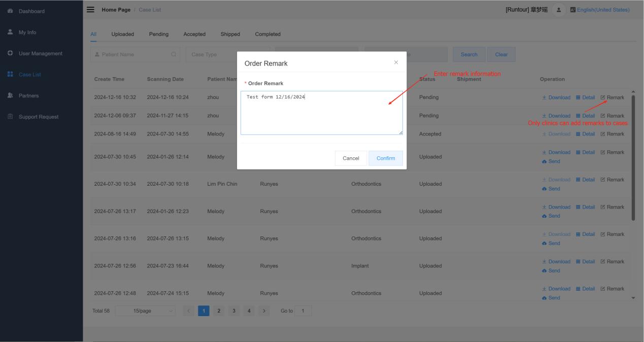Download the 2024-12-16 10:32 case
The height and width of the screenshot is (342, 644).
pyautogui.click(x=556, y=97)
